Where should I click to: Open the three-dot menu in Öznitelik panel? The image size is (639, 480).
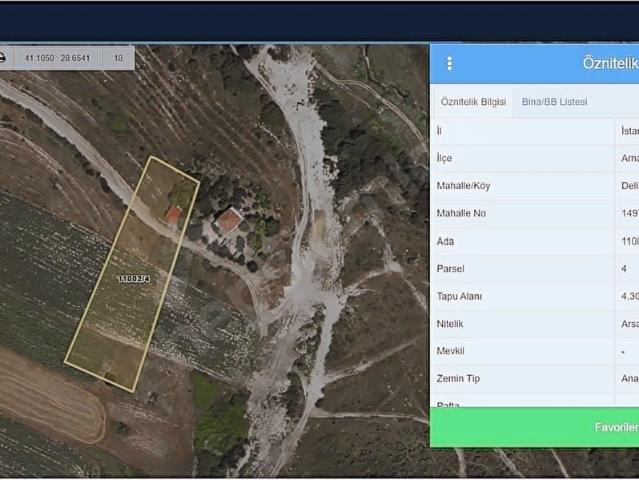(450, 64)
